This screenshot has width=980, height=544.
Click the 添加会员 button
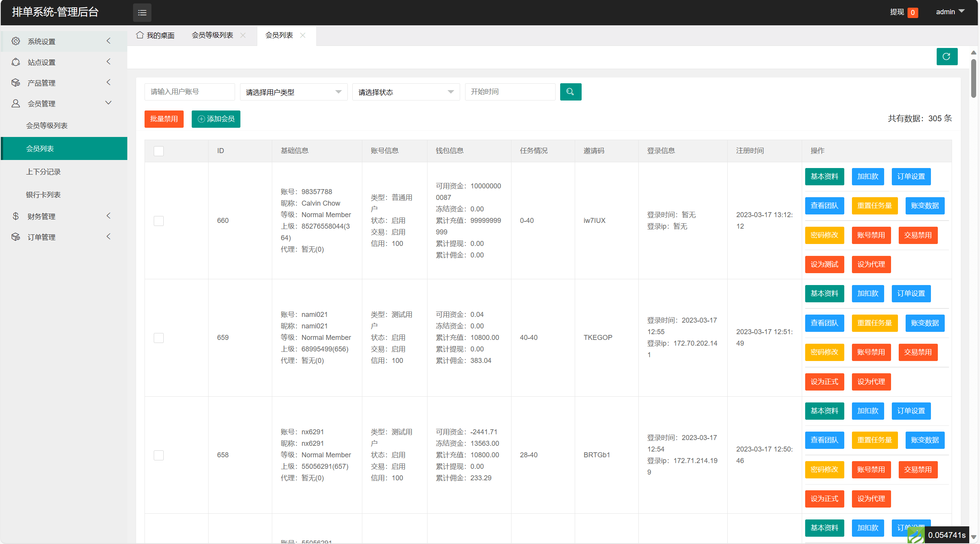pos(216,119)
